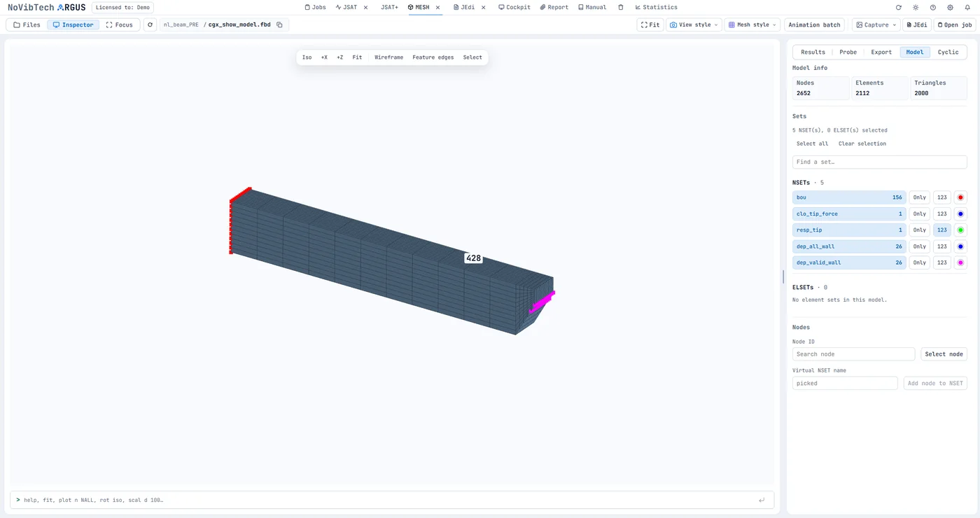Open notifications bell icon
Viewport: 980px width, 518px height.
967,8
